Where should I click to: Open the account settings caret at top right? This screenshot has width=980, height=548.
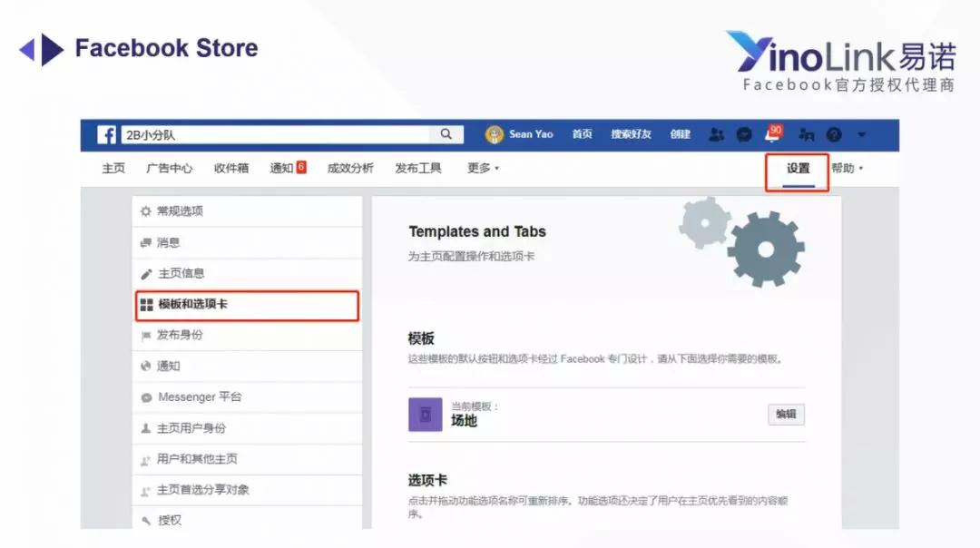click(860, 134)
